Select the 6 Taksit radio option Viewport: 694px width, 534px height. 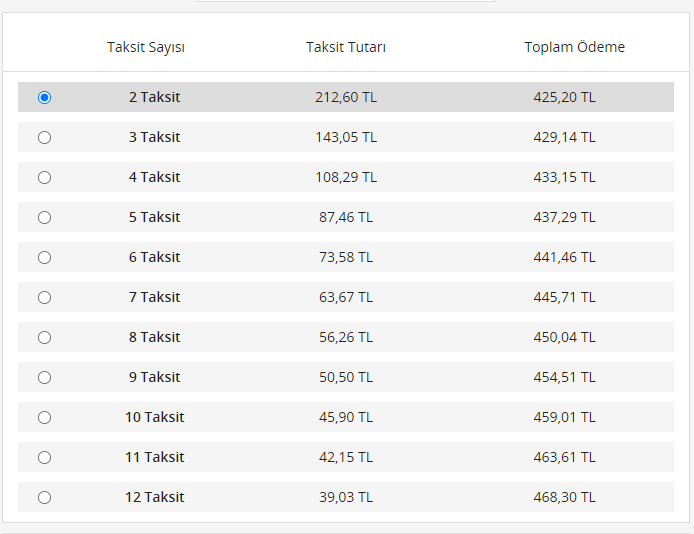(x=44, y=257)
